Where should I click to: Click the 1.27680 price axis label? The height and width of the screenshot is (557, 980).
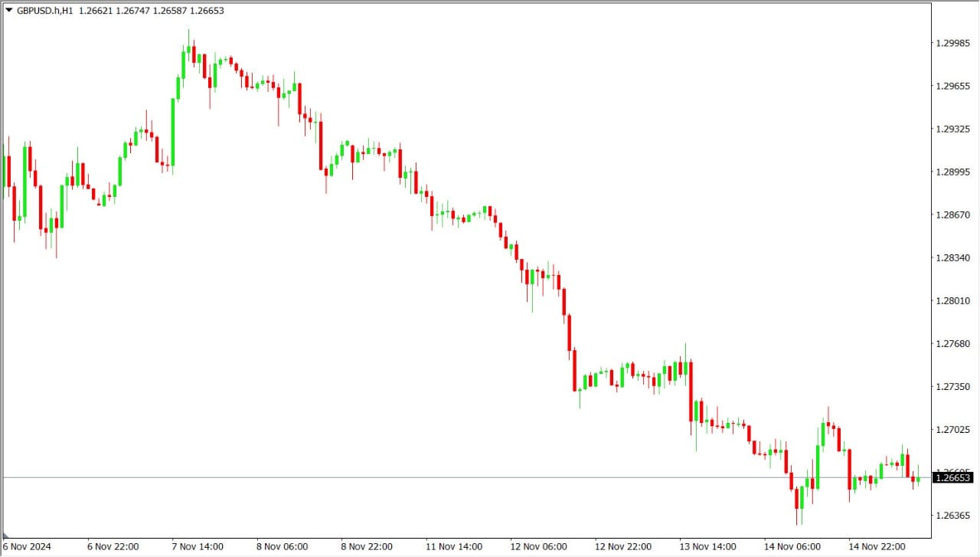tap(953, 343)
